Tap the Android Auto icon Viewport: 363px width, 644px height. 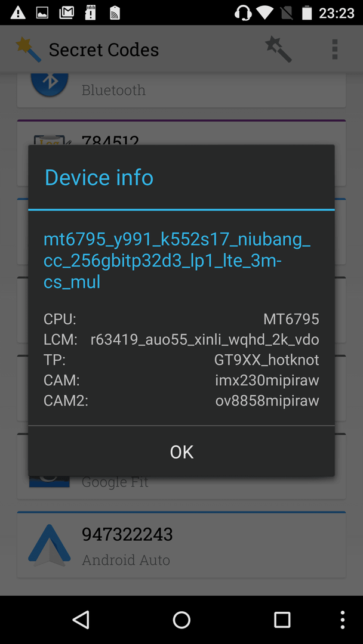[x=50, y=543]
